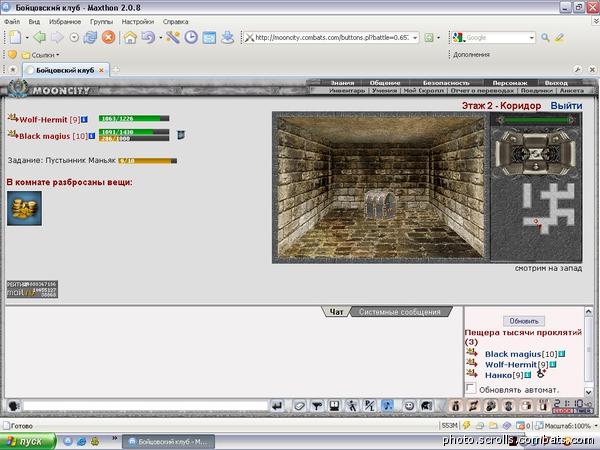This screenshot has width=600, height=450.
Task: Click the face icon left of chat input
Action: coord(14,406)
